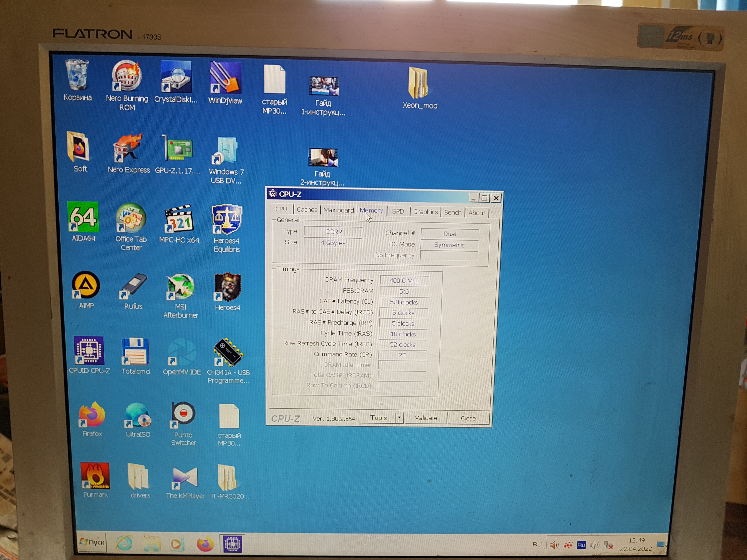Switch to the SPD tab
Image resolution: width=747 pixels, height=560 pixels.
398,211
